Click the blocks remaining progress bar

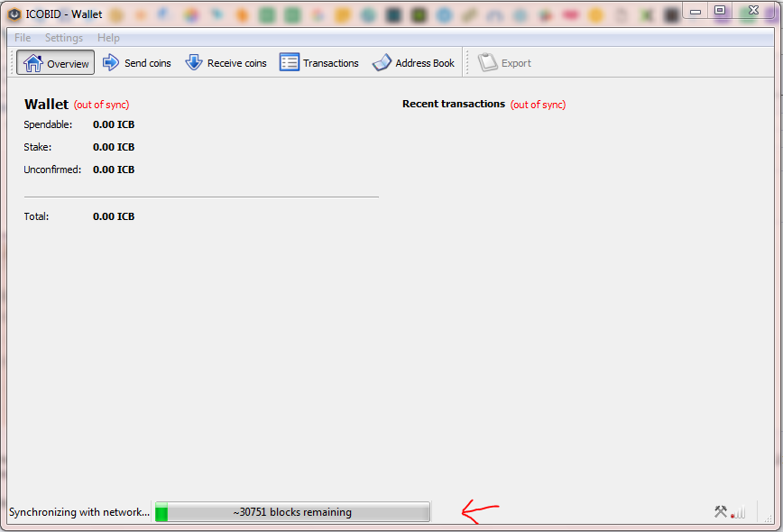(292, 512)
